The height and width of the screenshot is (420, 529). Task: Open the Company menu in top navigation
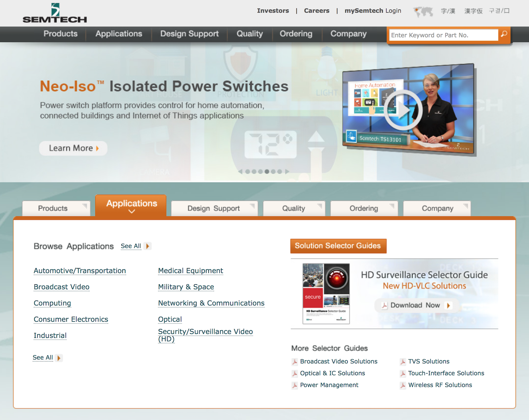click(348, 34)
